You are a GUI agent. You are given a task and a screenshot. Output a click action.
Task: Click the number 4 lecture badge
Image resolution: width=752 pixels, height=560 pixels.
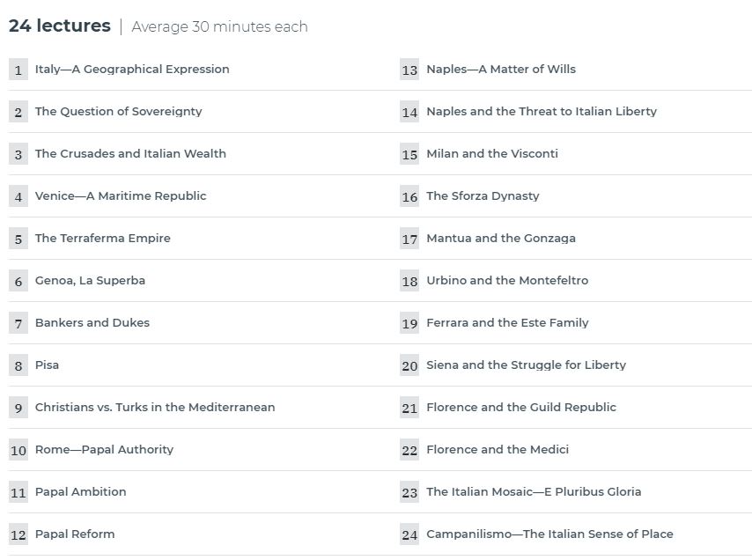(x=18, y=196)
